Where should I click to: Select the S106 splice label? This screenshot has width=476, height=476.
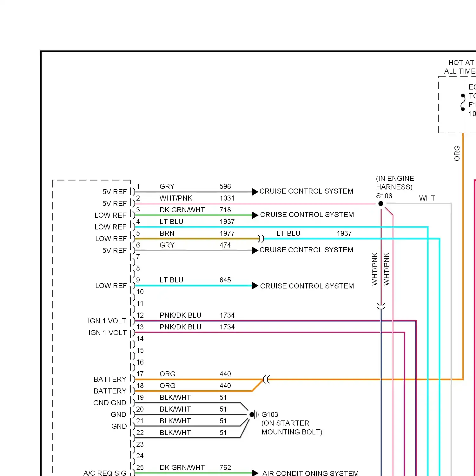(384, 196)
